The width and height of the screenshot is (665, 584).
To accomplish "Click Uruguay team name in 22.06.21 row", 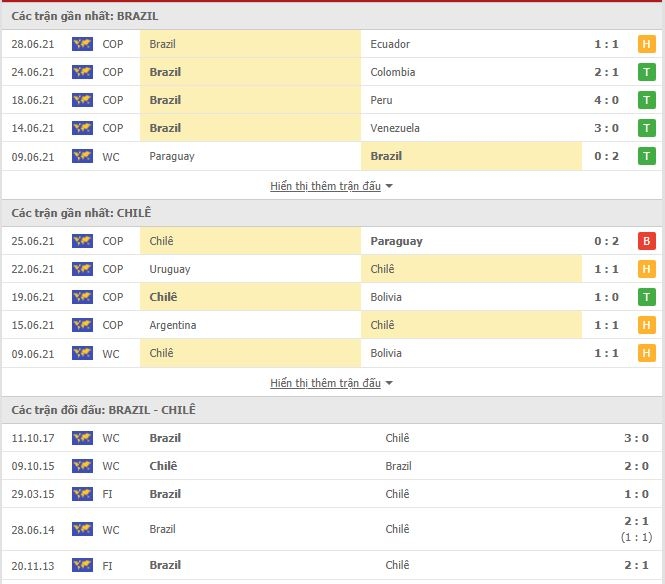I will [170, 269].
